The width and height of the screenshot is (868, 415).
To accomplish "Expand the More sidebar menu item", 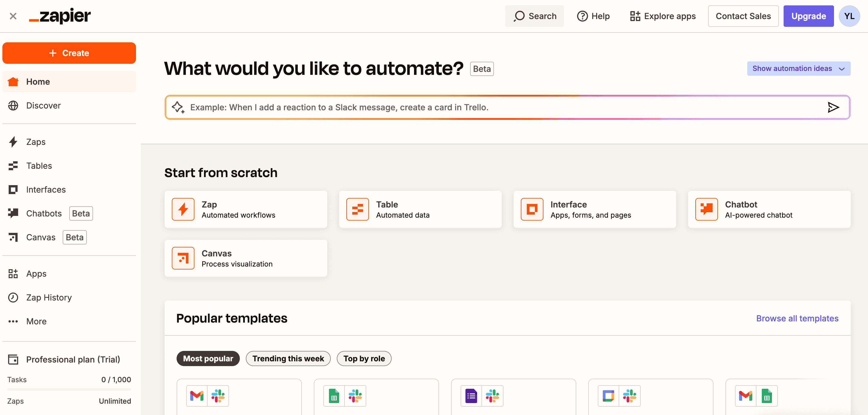I will click(36, 321).
